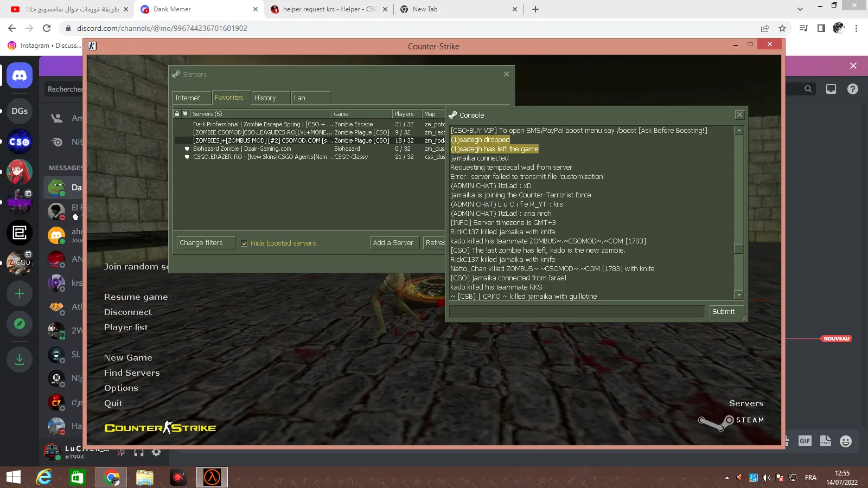868x488 pixels.
Task: Select the CSO.LEAGUECS.RO server row
Action: pos(309,132)
